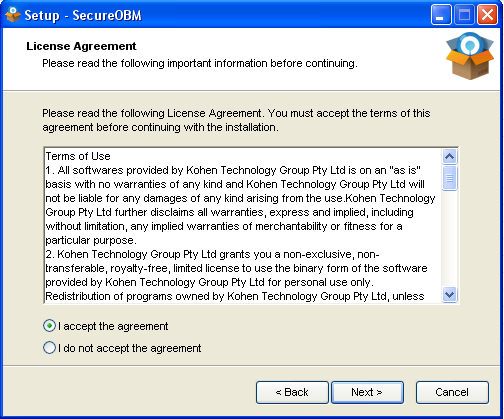Click the "License Agreement" heading
Screen dimensions: 504x419
[x=81, y=46]
